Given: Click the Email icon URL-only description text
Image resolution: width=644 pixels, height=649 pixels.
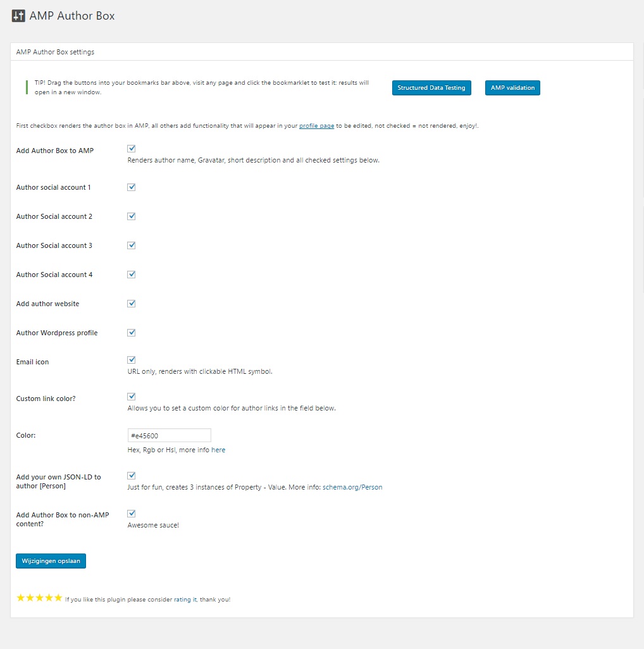Looking at the screenshot, I should tap(200, 372).
